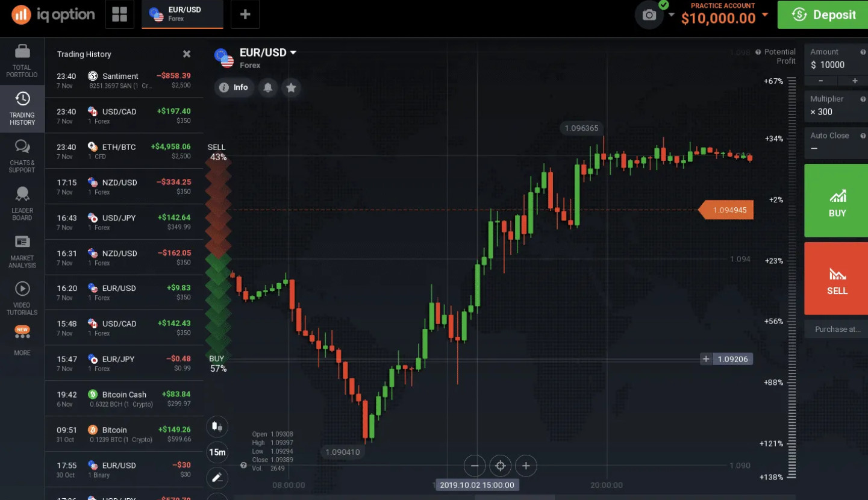
Task: Click the camera screenshot icon
Action: click(649, 15)
